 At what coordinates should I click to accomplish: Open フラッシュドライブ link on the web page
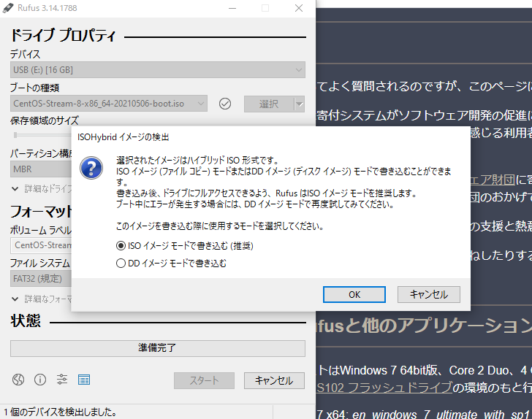click(x=384, y=387)
